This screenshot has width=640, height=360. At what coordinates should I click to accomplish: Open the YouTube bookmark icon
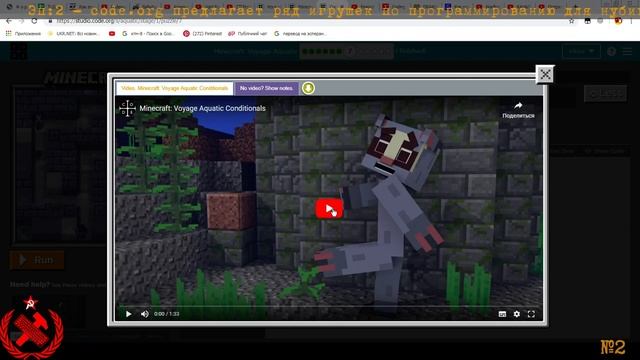112,33
